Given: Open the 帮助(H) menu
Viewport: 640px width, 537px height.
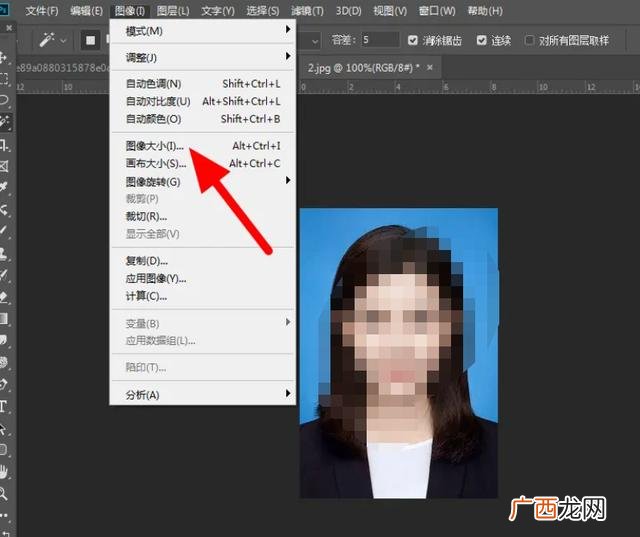Looking at the screenshot, I should click(x=485, y=11).
